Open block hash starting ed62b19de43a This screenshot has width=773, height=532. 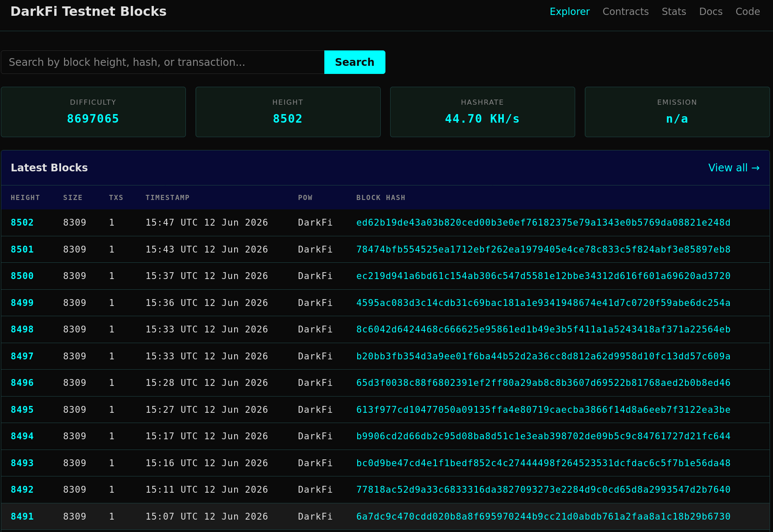coord(544,223)
